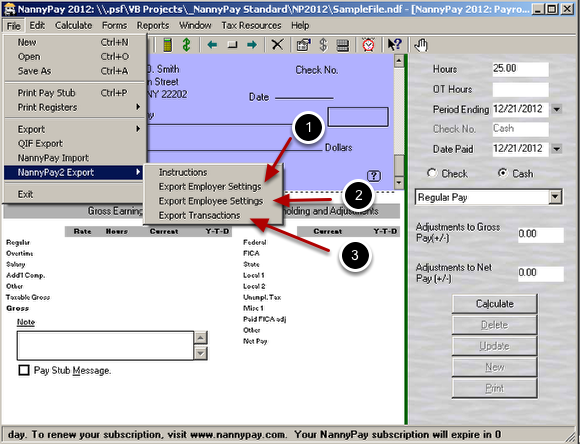Screen dimensions: 580x444
Task: Click the Update button
Action: (495, 346)
